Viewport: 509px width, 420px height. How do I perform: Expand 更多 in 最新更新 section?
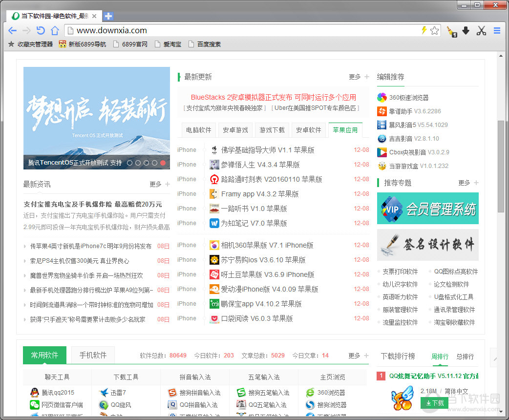point(359,77)
